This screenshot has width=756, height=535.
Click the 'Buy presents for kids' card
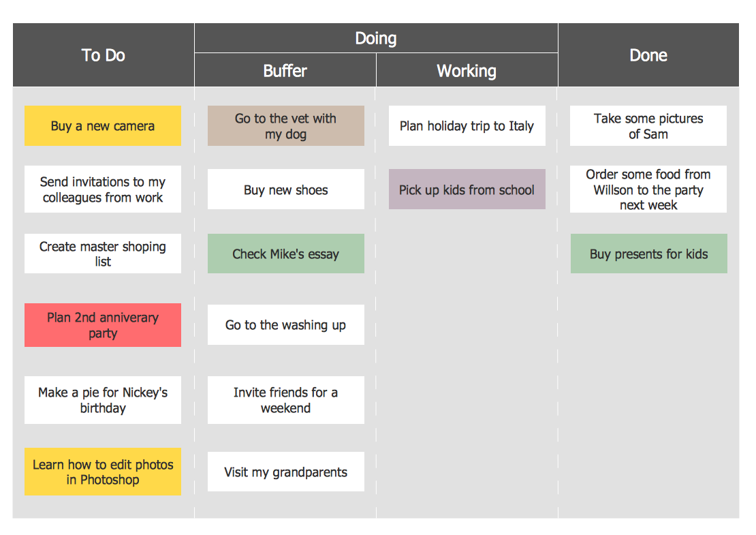(649, 254)
